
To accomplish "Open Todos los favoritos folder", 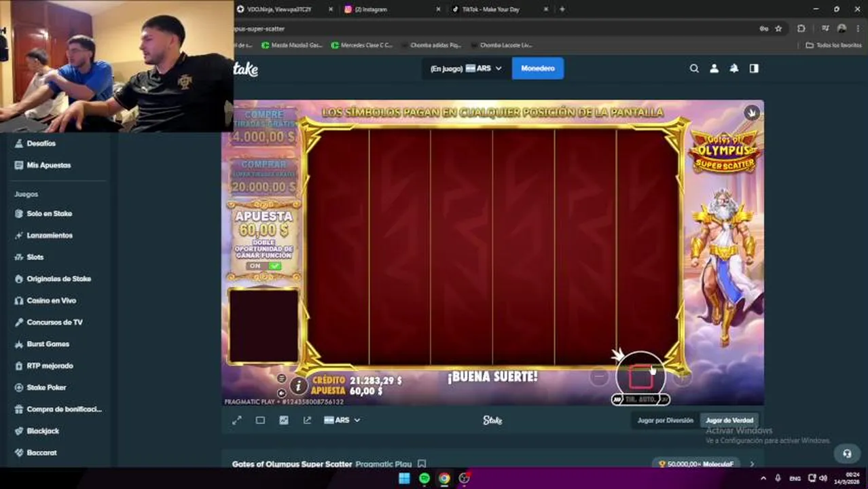I will (x=833, y=46).
